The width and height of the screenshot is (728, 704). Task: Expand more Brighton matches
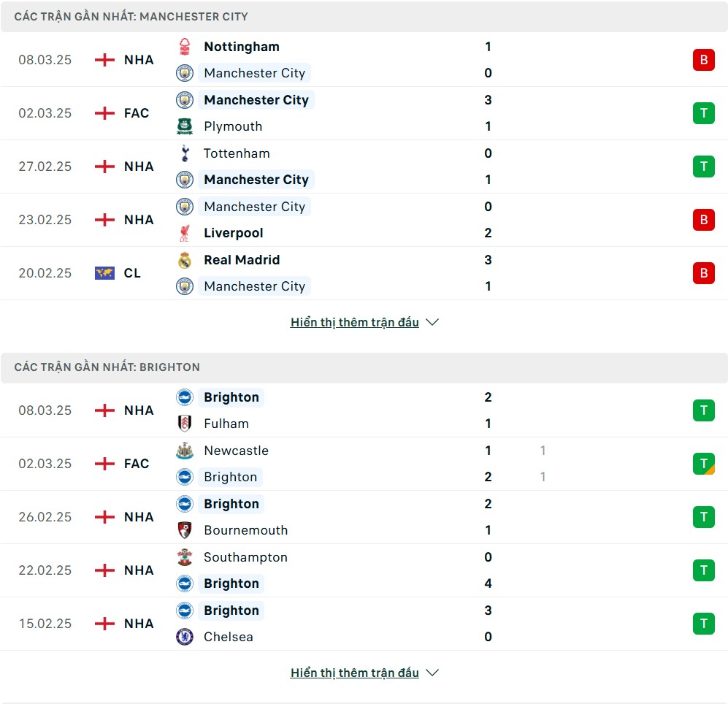coord(354,673)
